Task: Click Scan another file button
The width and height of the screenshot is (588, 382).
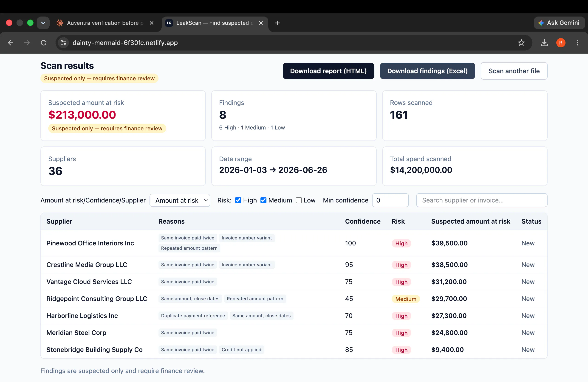Action: click(514, 71)
